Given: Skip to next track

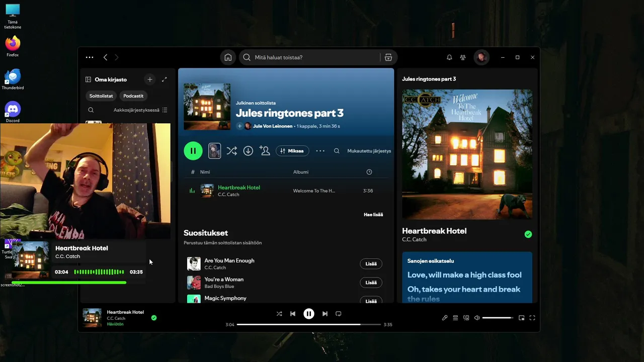Looking at the screenshot, I should (x=325, y=314).
